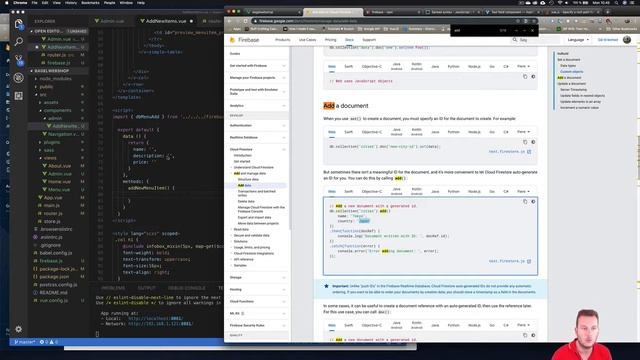Switch to the PROBLEMS panel tab in VS Code
The height and width of the screenshot is (360, 640).
coord(113,288)
